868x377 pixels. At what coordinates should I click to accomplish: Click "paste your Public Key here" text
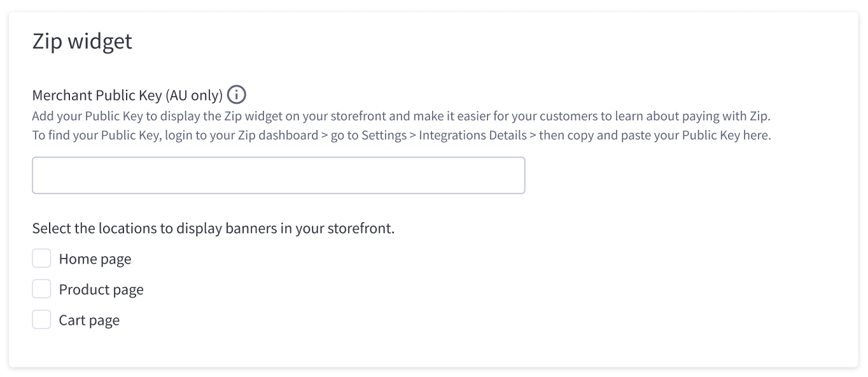701,136
